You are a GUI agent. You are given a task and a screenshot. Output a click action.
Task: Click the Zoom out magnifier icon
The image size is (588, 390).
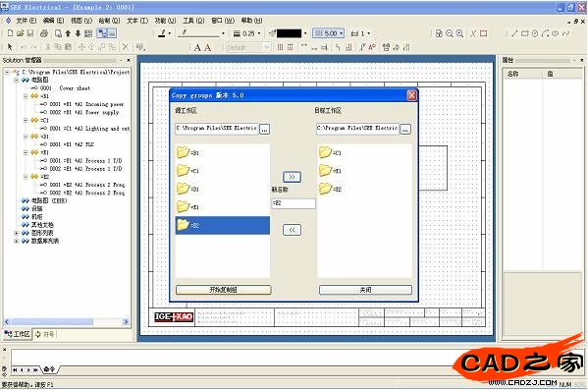450,33
